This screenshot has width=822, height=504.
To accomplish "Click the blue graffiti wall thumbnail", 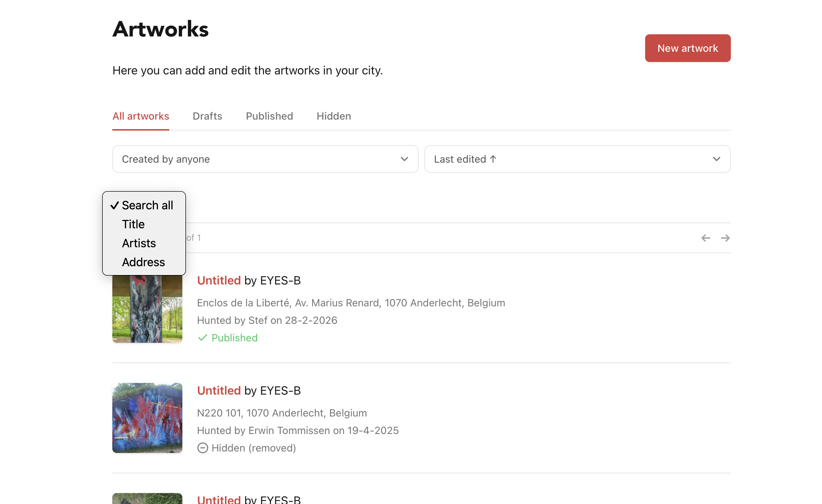I will tap(147, 418).
